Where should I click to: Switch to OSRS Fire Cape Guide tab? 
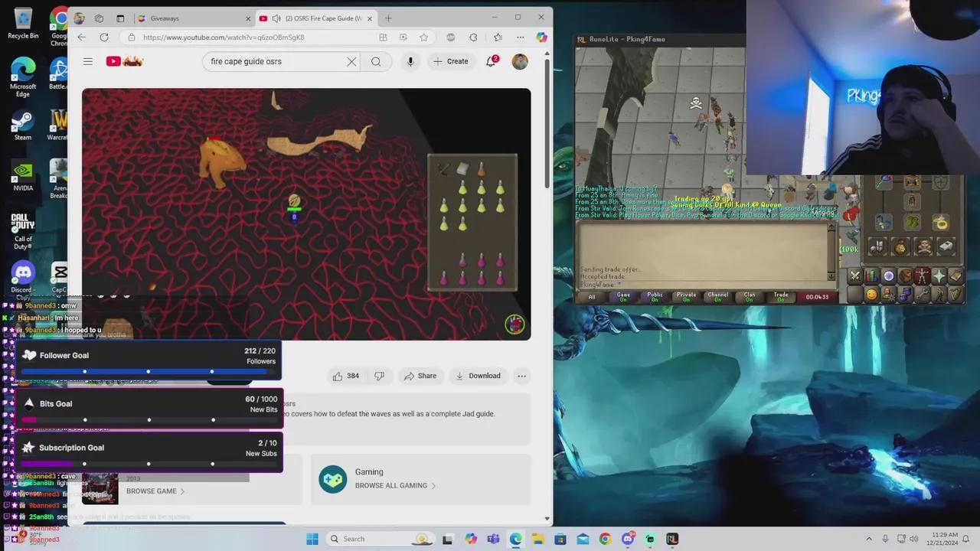[317, 18]
